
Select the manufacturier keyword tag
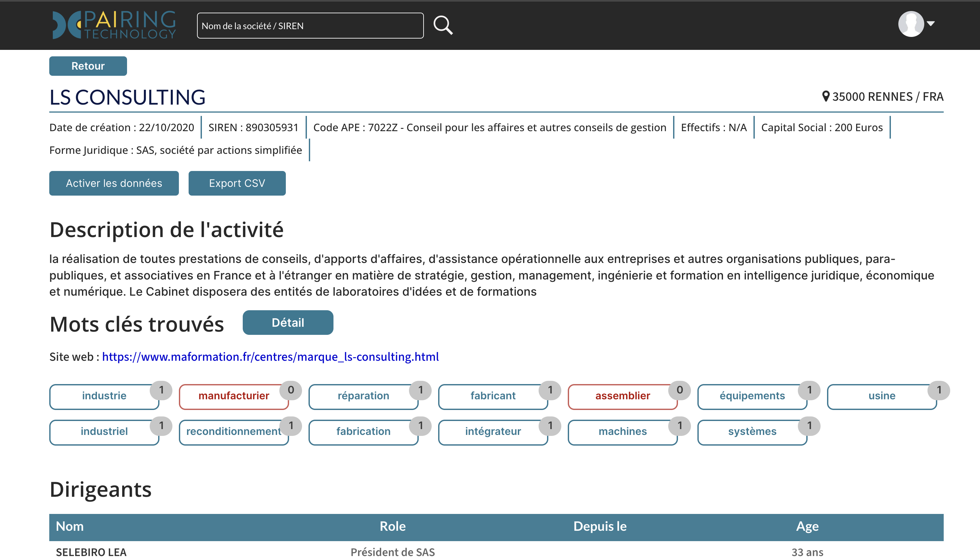pyautogui.click(x=234, y=396)
